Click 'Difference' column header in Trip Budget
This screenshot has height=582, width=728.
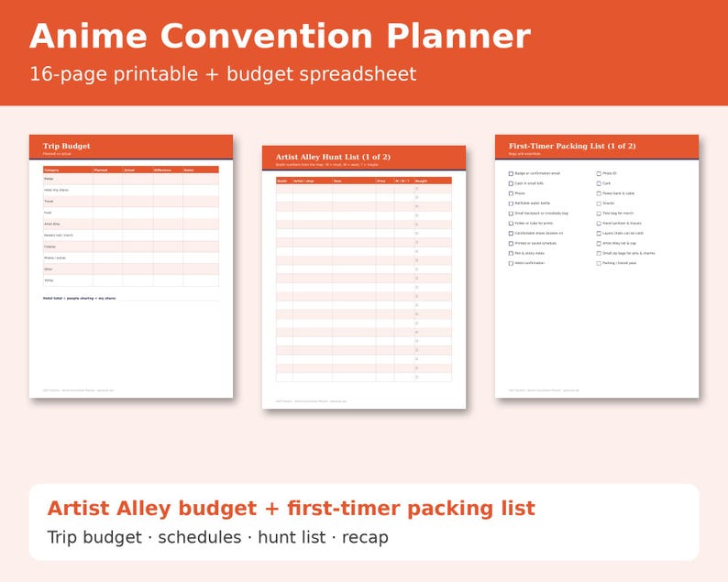[168, 170]
